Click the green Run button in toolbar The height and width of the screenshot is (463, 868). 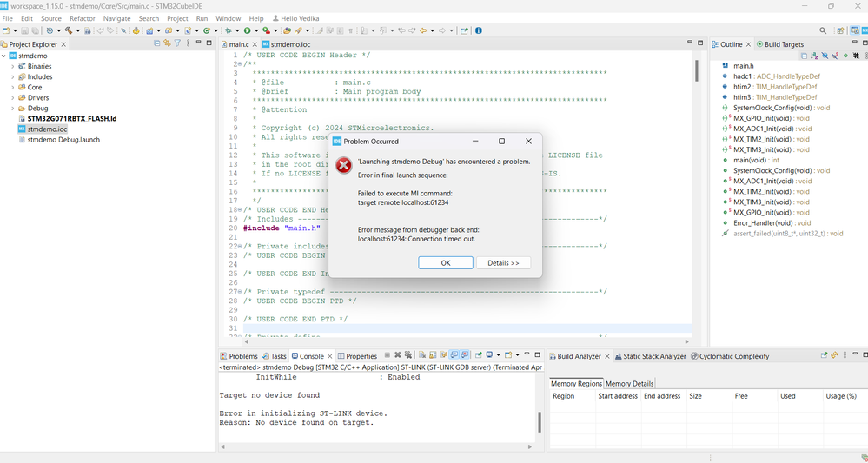pos(247,30)
